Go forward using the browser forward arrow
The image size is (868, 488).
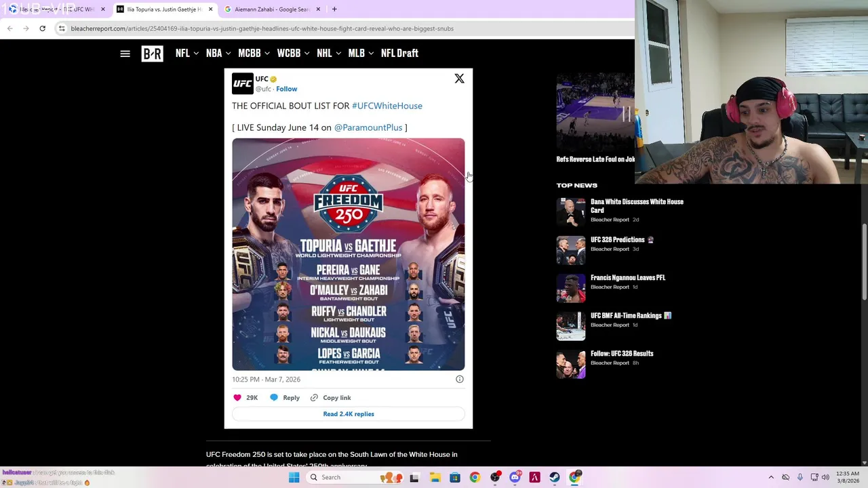tap(26, 28)
